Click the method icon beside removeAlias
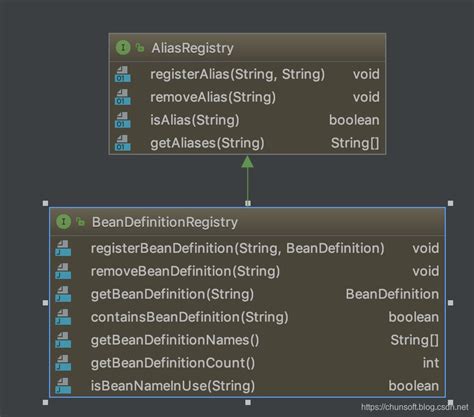The width and height of the screenshot is (474, 417). click(123, 97)
